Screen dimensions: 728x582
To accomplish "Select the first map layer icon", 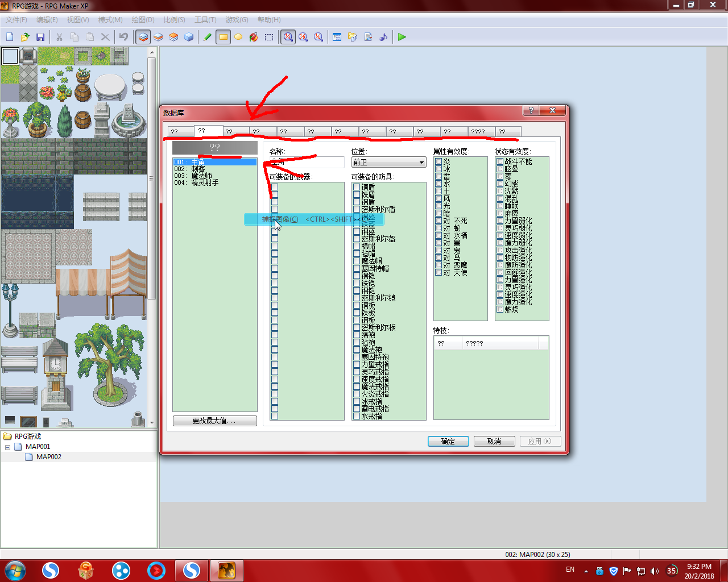I will tap(143, 37).
